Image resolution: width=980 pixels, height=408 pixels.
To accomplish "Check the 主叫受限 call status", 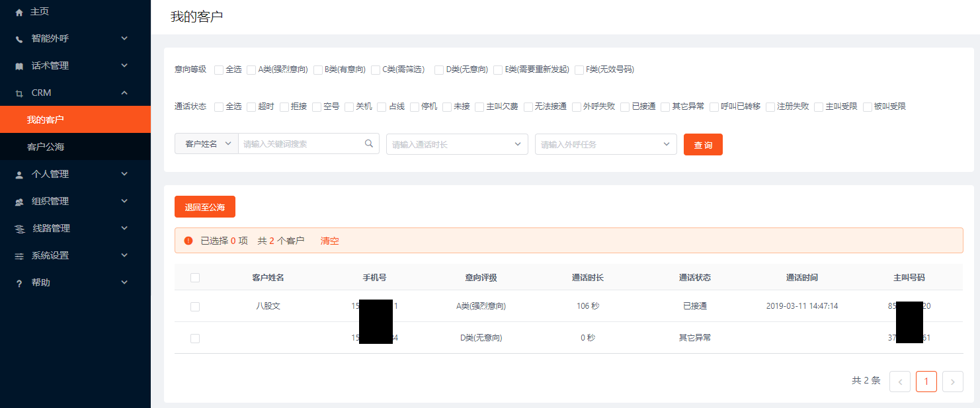I will (x=819, y=106).
